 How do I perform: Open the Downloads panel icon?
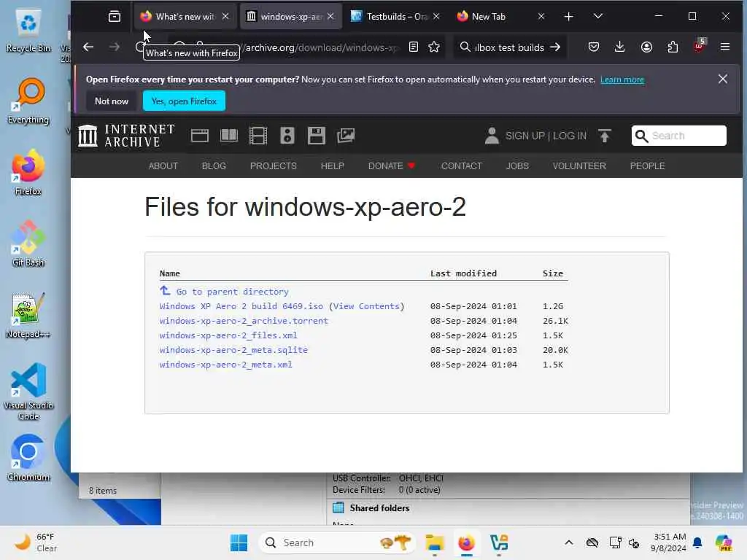pos(620,47)
